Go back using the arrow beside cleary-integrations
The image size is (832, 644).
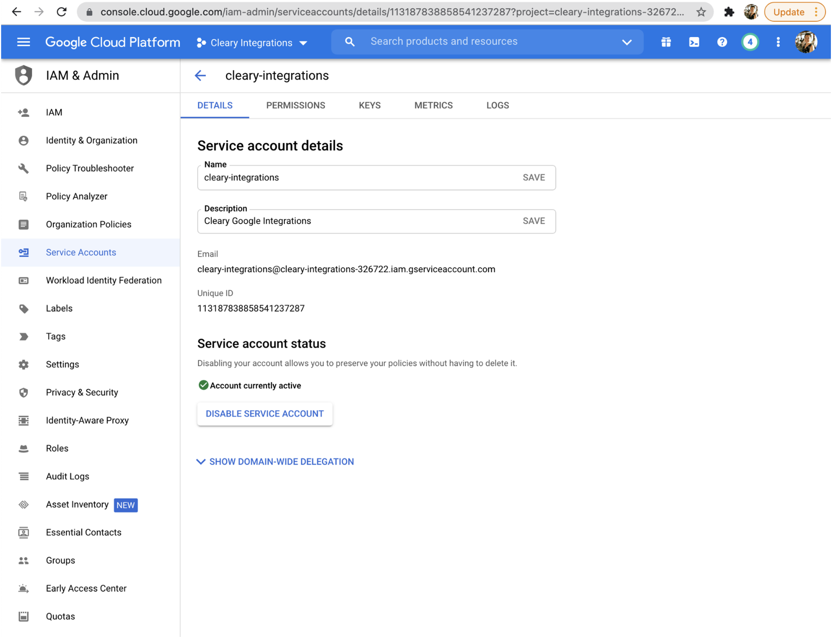tap(200, 76)
